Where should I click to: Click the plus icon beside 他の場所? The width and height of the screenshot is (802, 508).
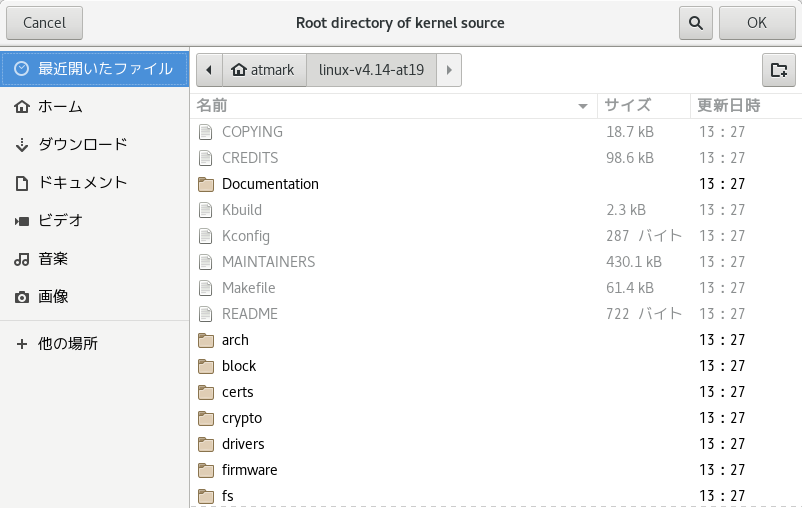[21, 344]
